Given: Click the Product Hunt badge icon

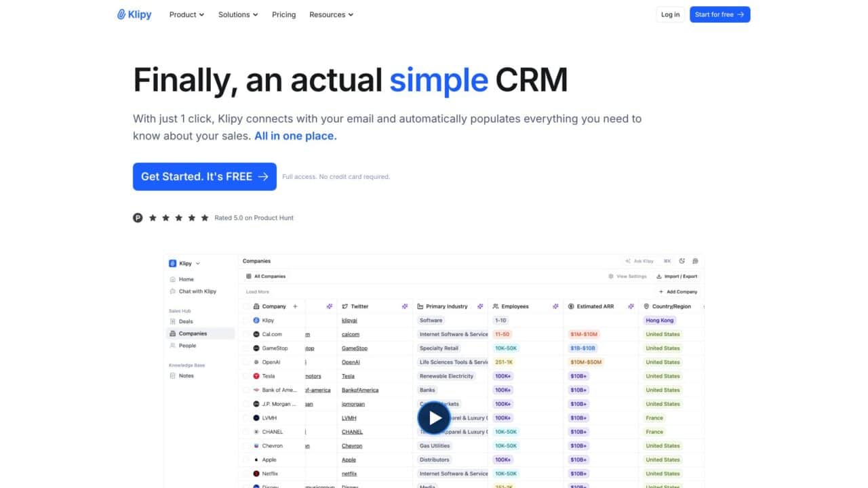Looking at the screenshot, I should (138, 218).
